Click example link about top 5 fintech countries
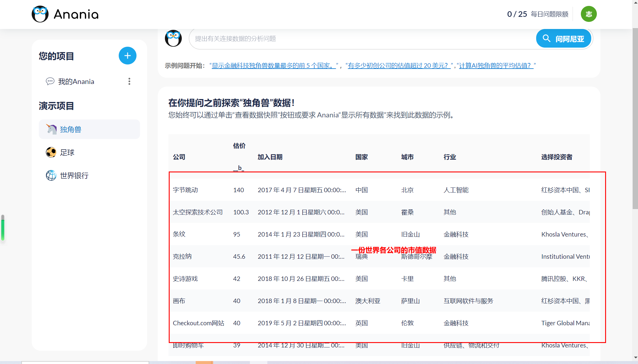 point(274,66)
